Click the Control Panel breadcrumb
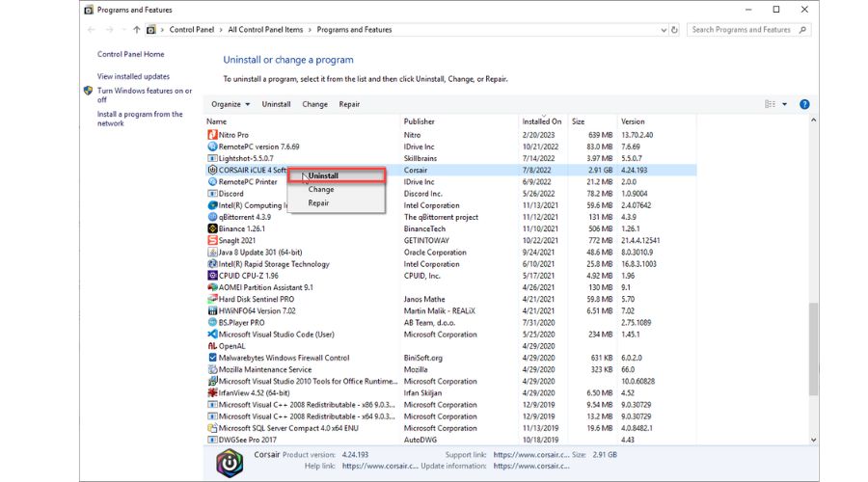The height and width of the screenshot is (482, 868). 192,30
